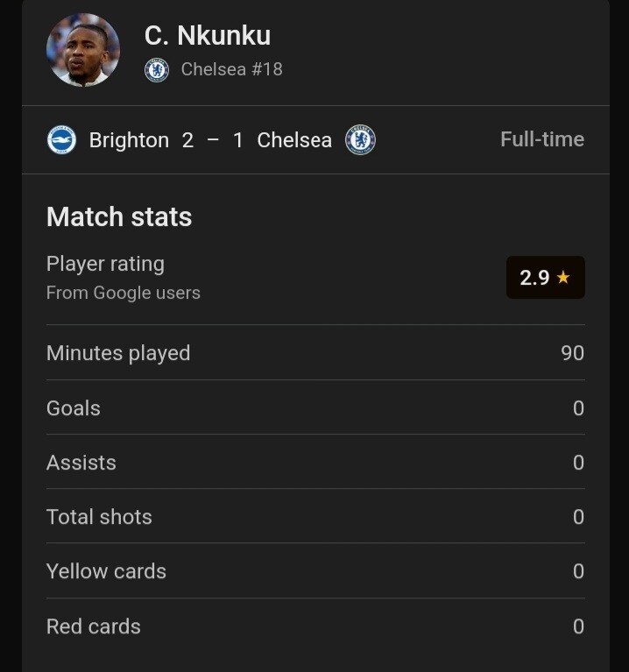Tap the 2.9 player rating button
Image resolution: width=629 pixels, height=672 pixels.
pyautogui.click(x=545, y=278)
